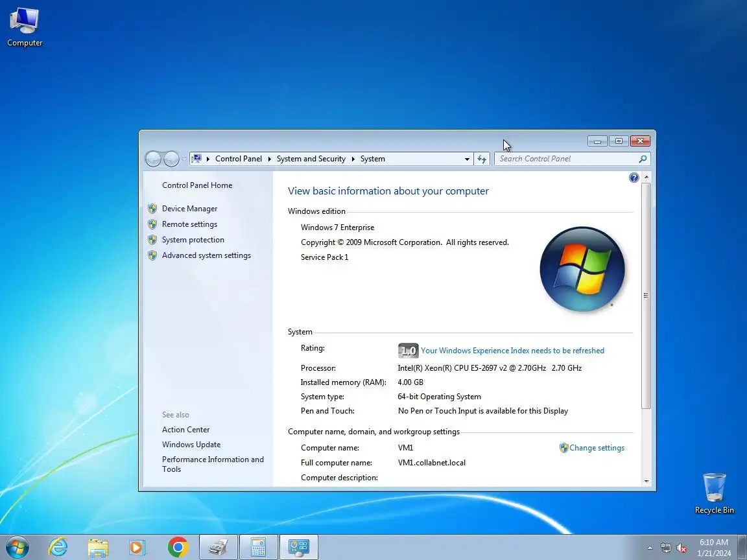747x560 pixels.
Task: Expand the arrow after Control Panel breadcrumb
Action: [270, 159]
